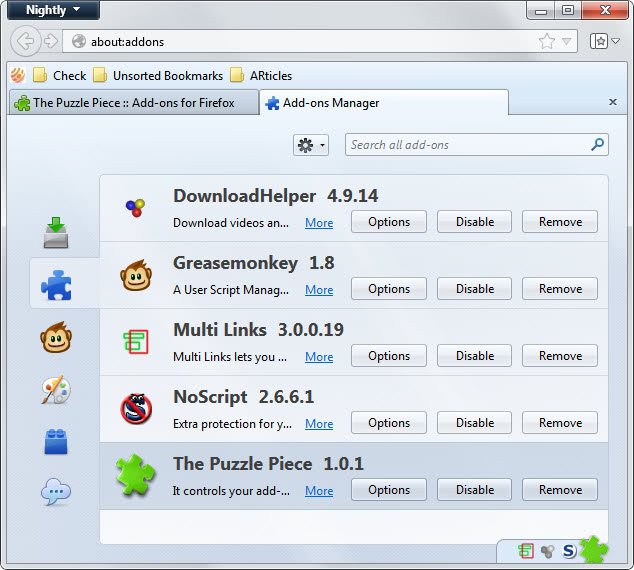Click the Multi Links icon in add-on bar

(526, 551)
